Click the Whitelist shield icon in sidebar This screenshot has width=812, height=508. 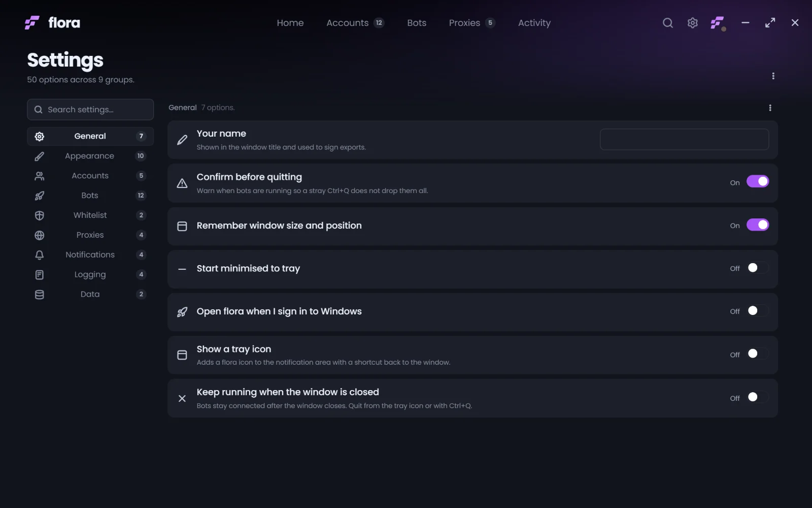40,215
